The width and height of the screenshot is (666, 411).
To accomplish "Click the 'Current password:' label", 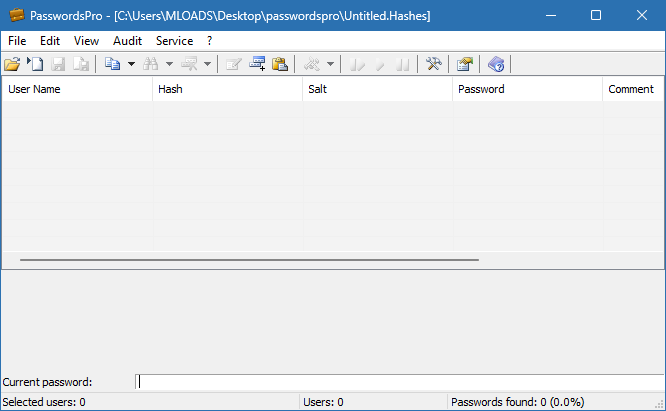I will click(47, 382).
